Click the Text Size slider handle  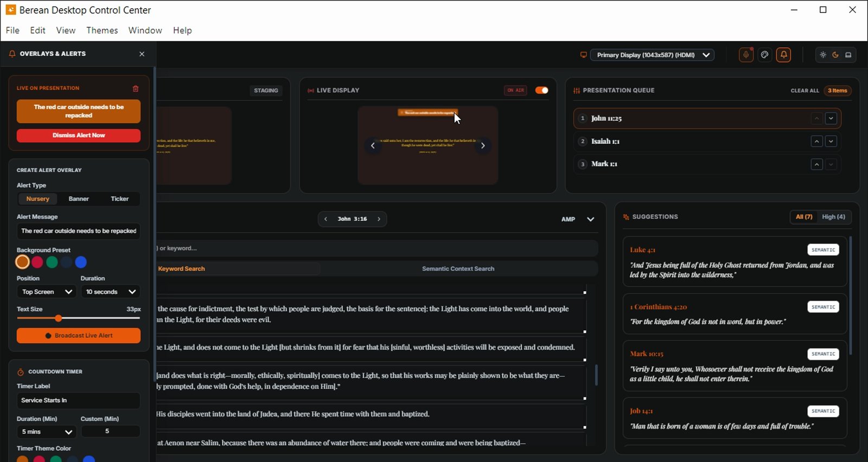[58, 318]
